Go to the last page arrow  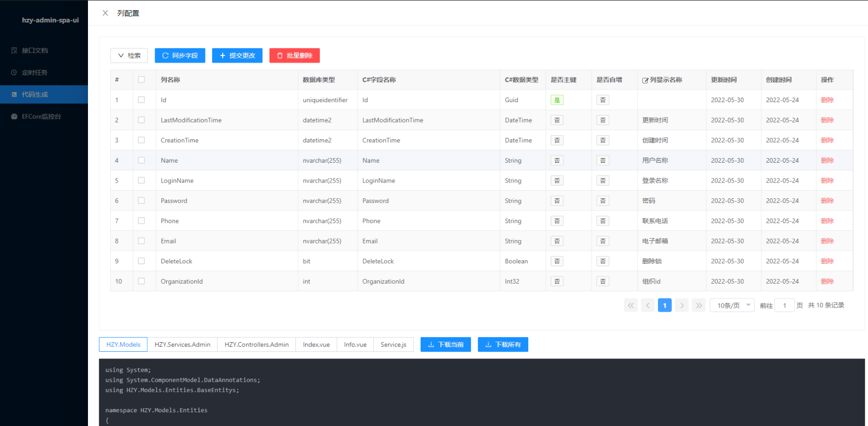pos(699,306)
